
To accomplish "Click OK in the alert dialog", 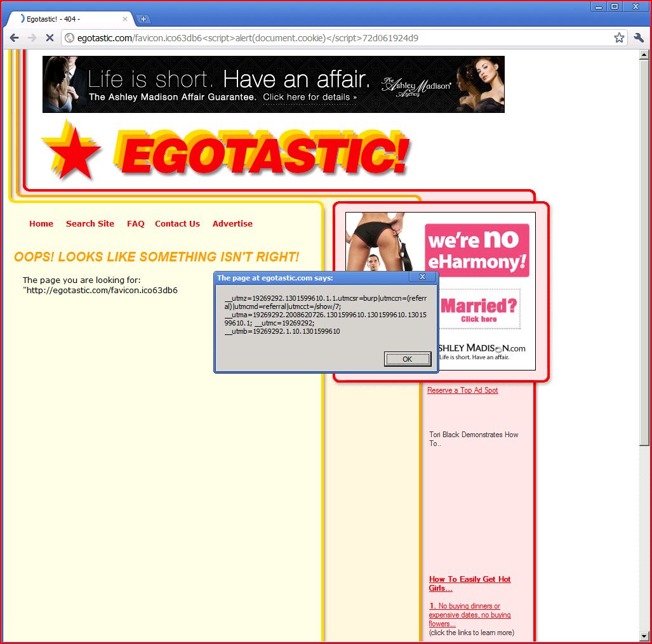I will pos(407,359).
